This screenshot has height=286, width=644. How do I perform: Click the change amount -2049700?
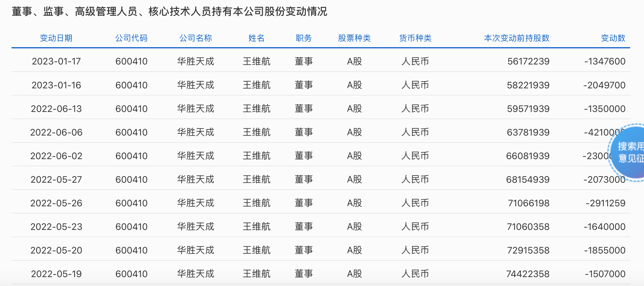(x=604, y=85)
